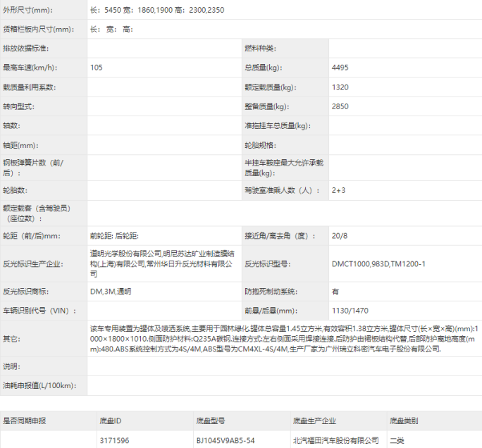Click the 底盘类别 value 二类

(398, 440)
